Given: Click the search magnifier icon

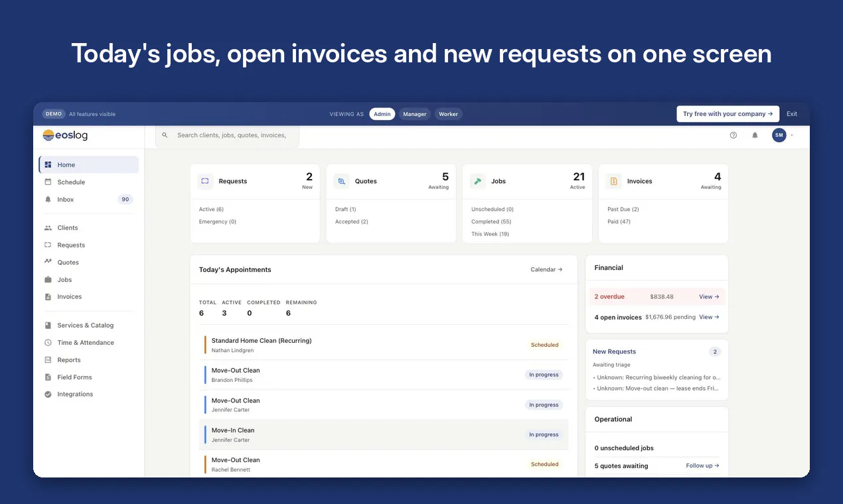Looking at the screenshot, I should [x=165, y=135].
